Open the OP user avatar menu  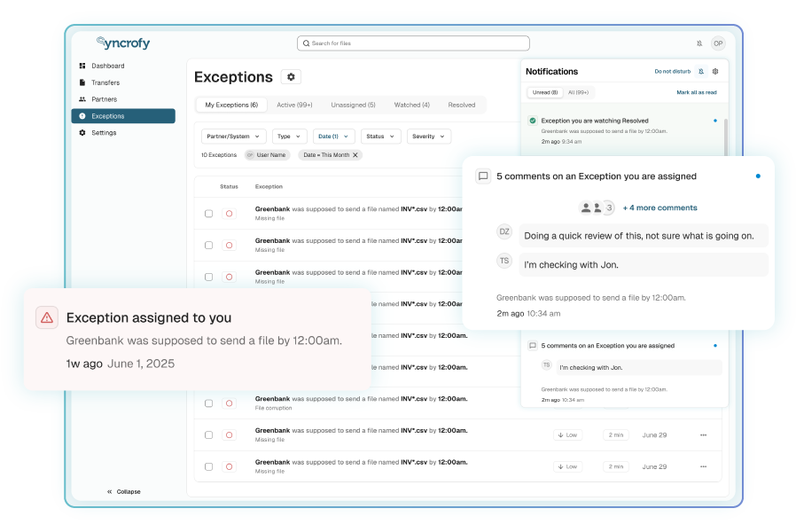point(718,43)
